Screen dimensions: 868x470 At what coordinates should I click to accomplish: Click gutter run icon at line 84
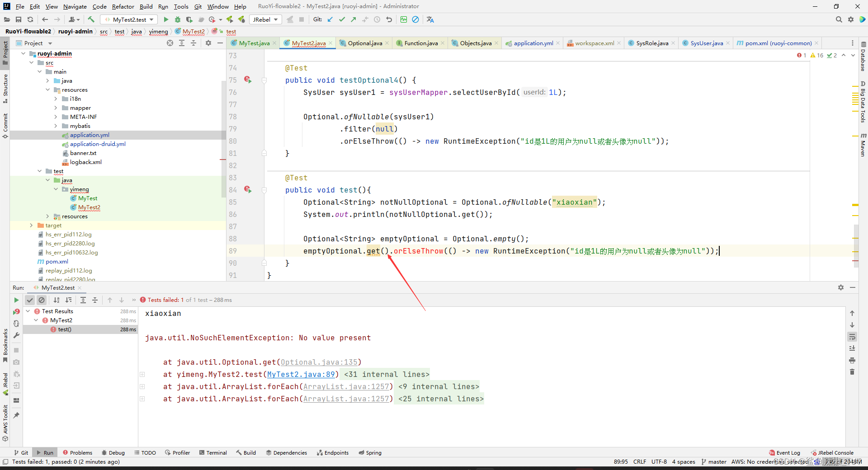pos(248,189)
